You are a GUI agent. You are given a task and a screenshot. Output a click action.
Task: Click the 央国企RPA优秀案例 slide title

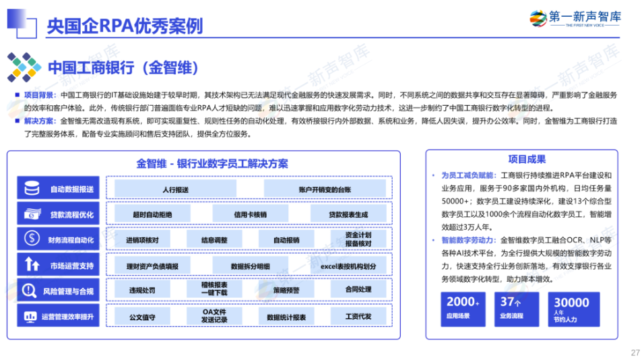click(x=125, y=26)
